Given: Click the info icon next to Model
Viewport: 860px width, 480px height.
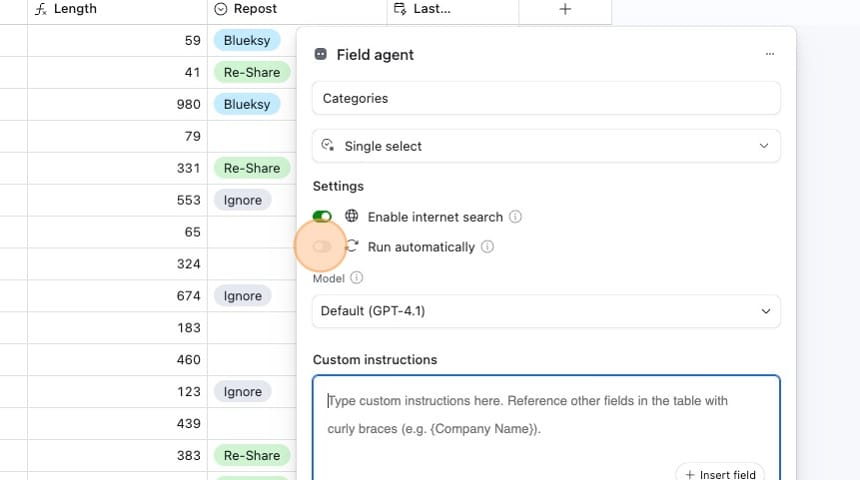Looking at the screenshot, I should (x=357, y=278).
